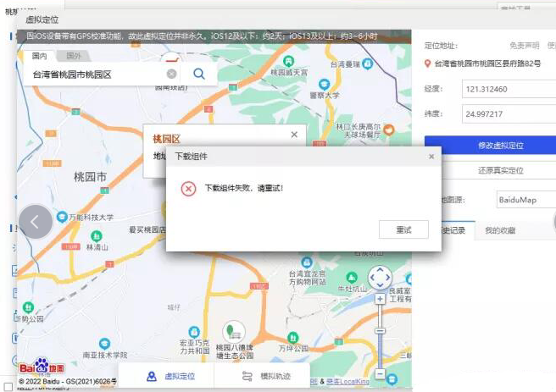The image size is (556, 392).
Task: Open the 我的收藏 tab
Action: pyautogui.click(x=500, y=230)
